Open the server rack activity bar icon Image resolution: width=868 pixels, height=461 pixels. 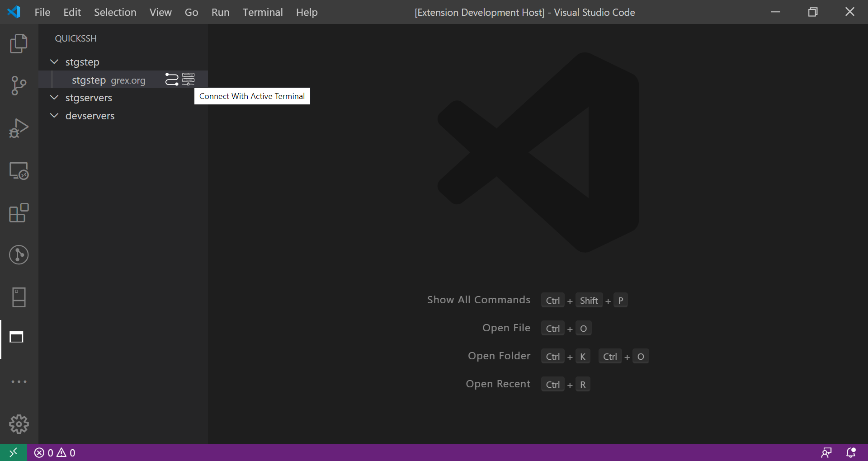[19, 297]
